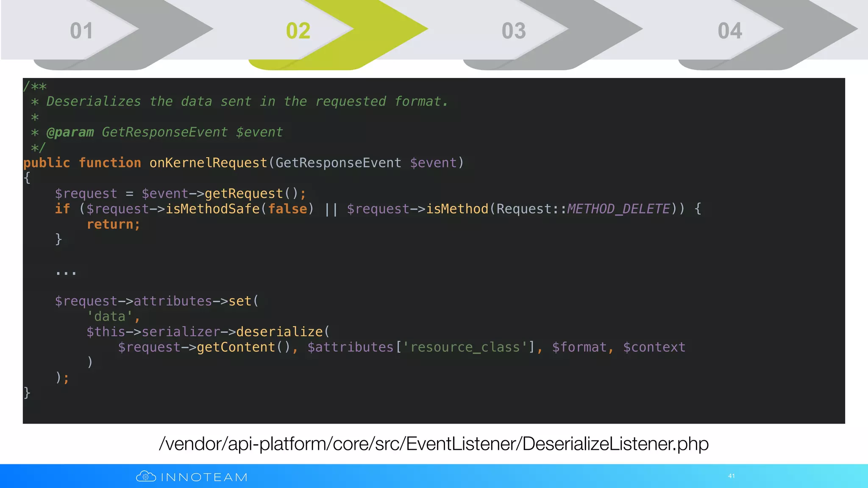The height and width of the screenshot is (488, 868).
Task: Click the ellipsis line in the code
Action: 66,273
